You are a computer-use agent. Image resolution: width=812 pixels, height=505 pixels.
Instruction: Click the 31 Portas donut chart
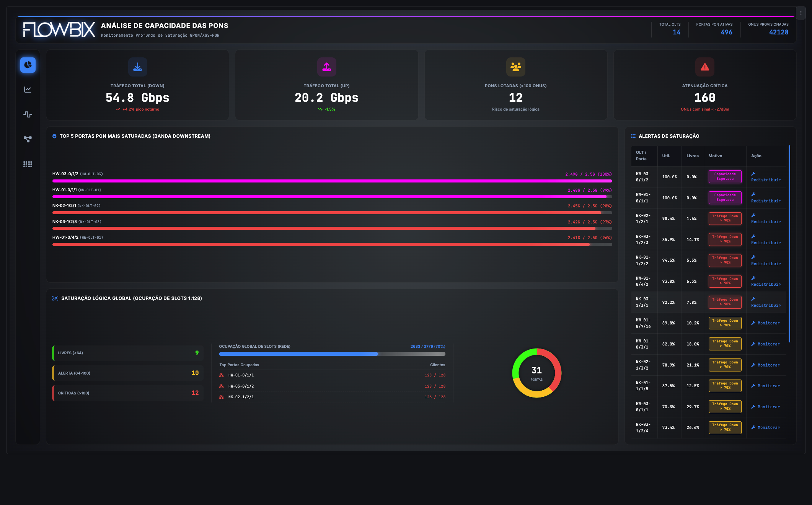537,373
